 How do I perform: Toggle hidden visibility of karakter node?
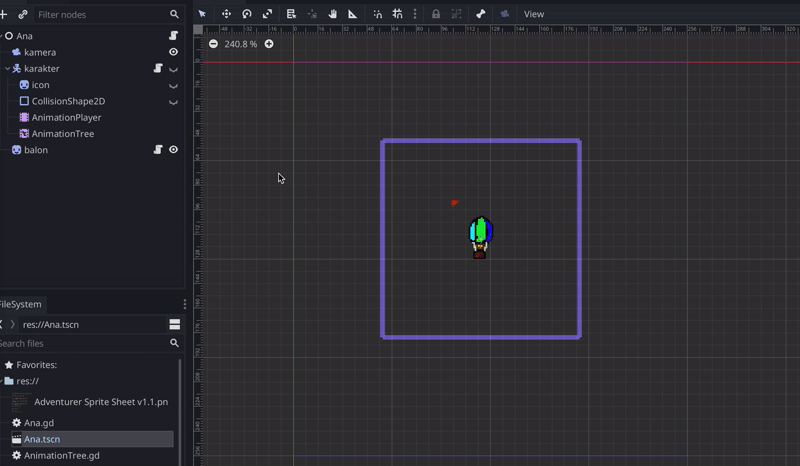tap(173, 69)
